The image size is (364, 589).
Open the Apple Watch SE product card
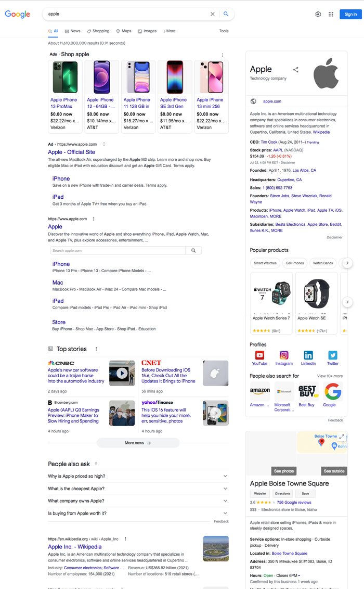click(x=316, y=303)
